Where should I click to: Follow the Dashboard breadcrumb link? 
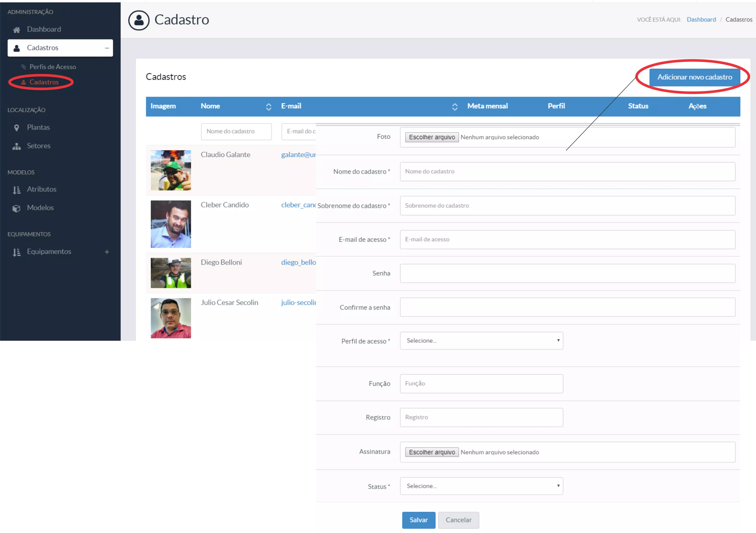click(x=701, y=19)
